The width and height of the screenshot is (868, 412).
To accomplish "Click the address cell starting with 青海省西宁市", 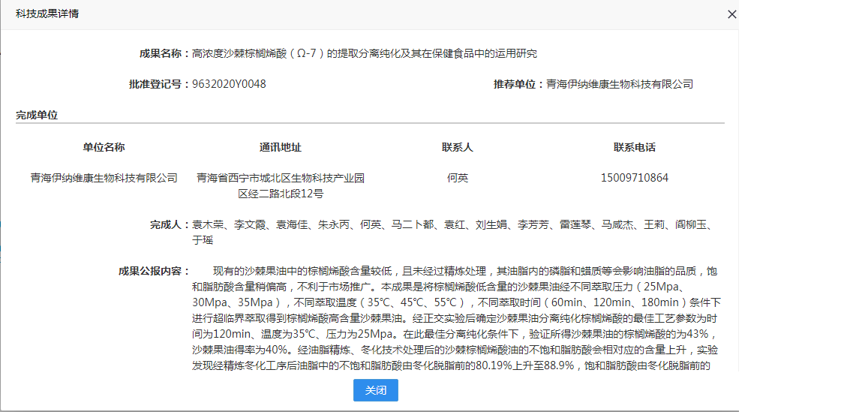I will pos(280,185).
